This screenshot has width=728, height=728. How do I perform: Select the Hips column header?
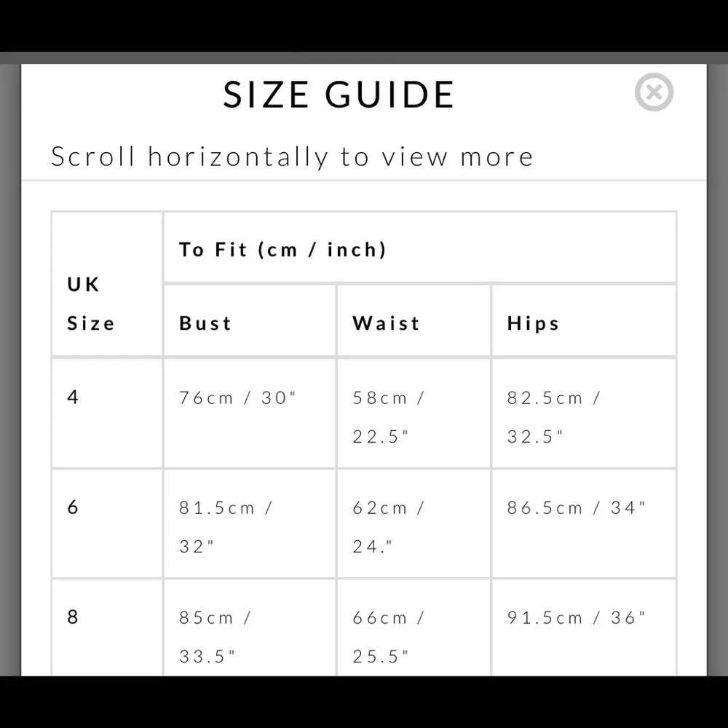point(534,323)
